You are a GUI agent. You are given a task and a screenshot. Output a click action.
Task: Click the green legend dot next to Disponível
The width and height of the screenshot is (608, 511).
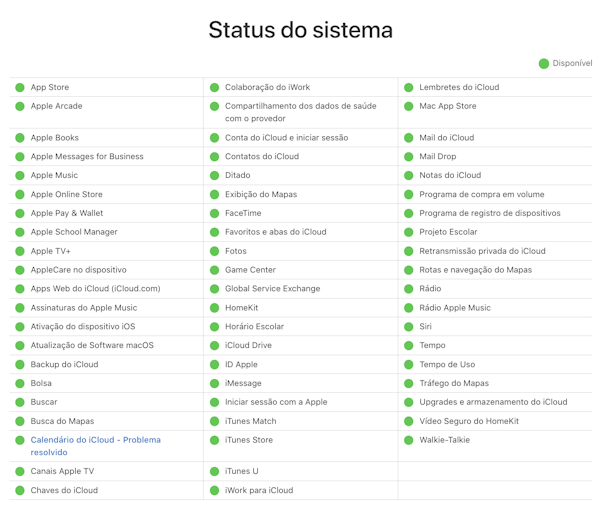click(x=544, y=63)
